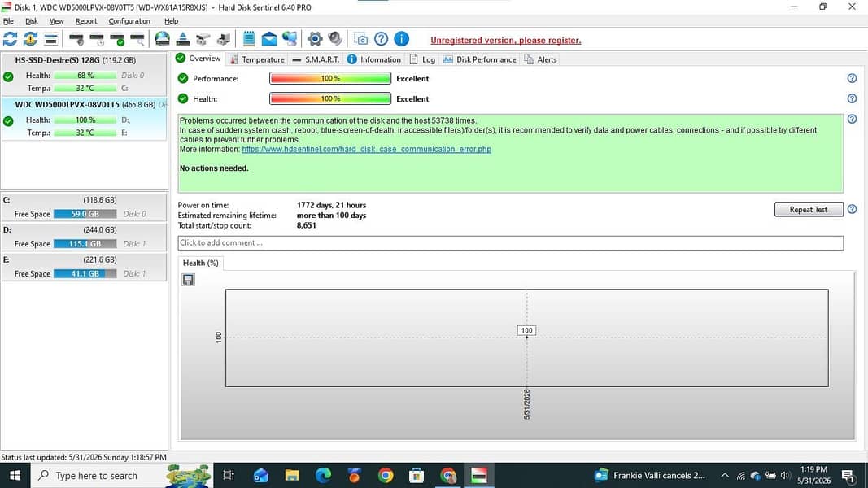Click the power on time value '1772 days, 21 hours'
Viewport: 868px width, 488px height.
tap(331, 205)
